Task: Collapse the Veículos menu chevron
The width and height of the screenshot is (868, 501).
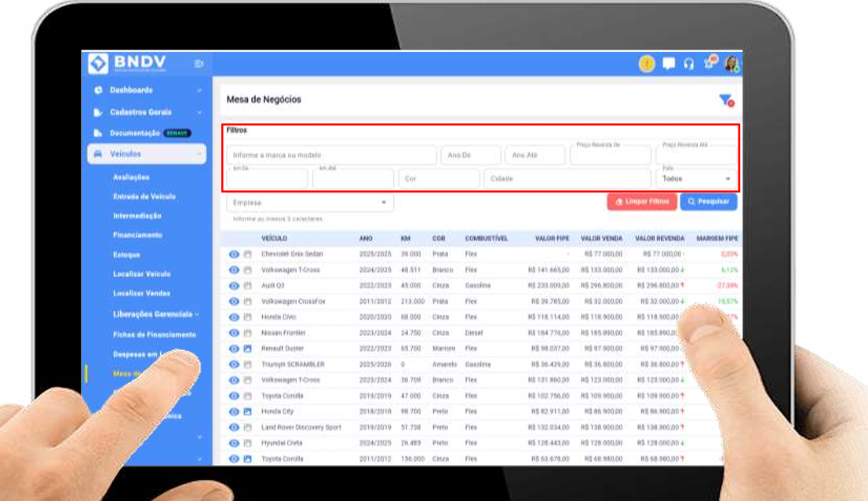Action: point(199,154)
